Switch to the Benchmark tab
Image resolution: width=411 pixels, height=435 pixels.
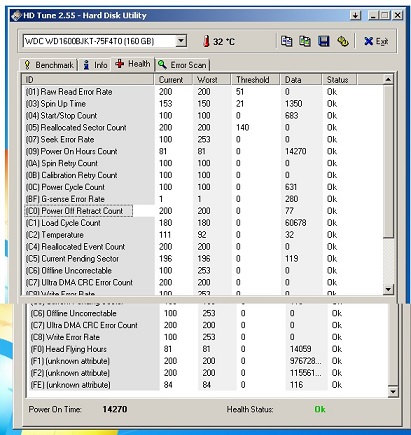tap(49, 65)
